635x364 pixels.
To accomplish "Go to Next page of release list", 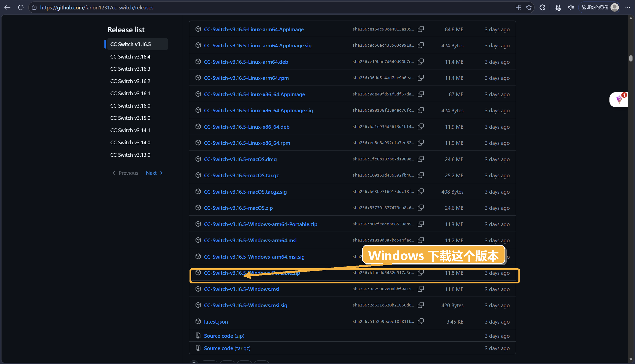I will tap(154, 173).
